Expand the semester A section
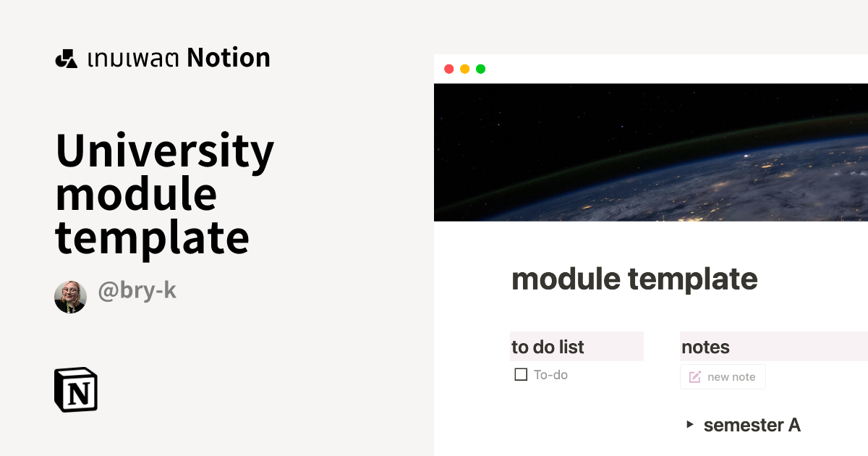 [752, 426]
